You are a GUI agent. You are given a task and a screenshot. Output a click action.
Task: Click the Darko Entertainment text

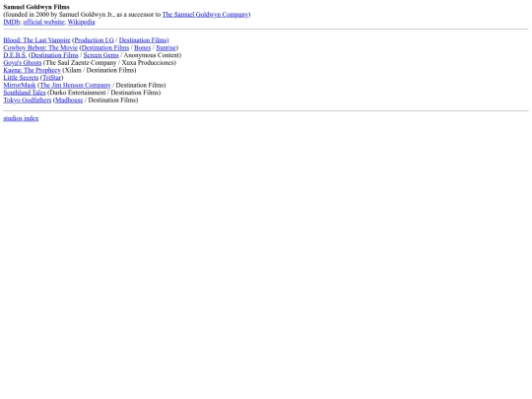pyautogui.click(x=78, y=93)
